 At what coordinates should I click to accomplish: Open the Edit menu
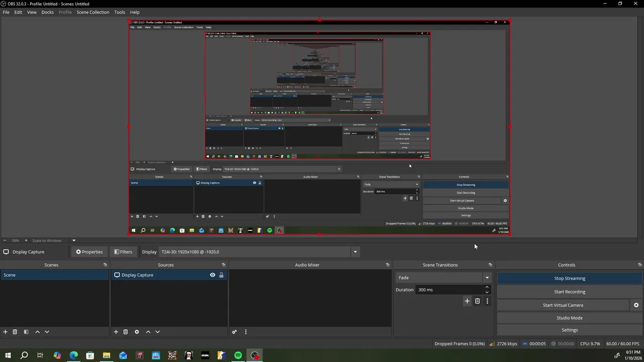click(x=18, y=12)
